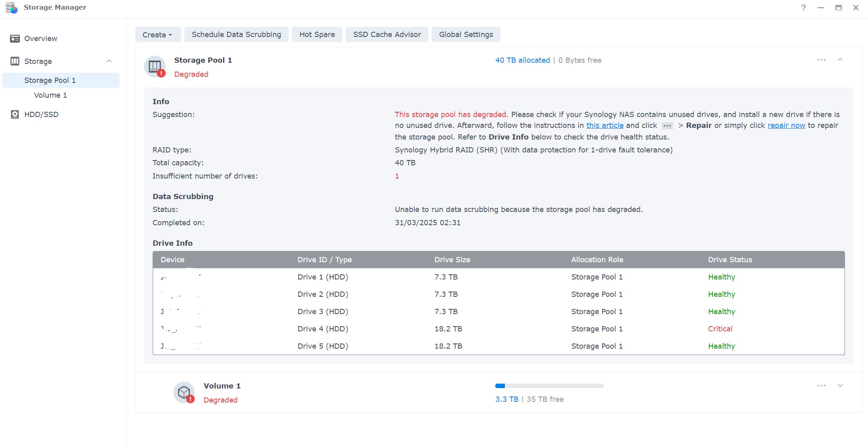Click the HDD/SSD sidebar icon
This screenshot has height=446, width=868.
[x=15, y=114]
